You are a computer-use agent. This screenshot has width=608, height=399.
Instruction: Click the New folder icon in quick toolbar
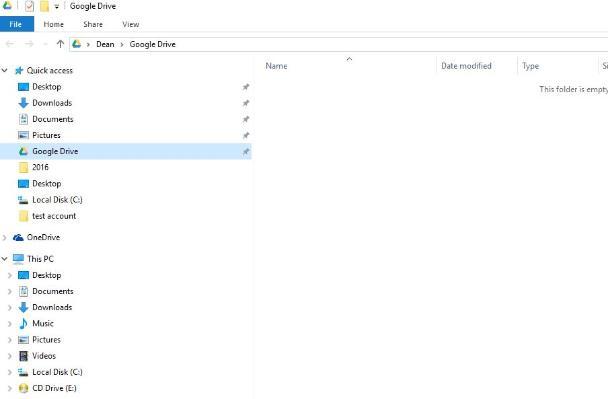[45, 6]
